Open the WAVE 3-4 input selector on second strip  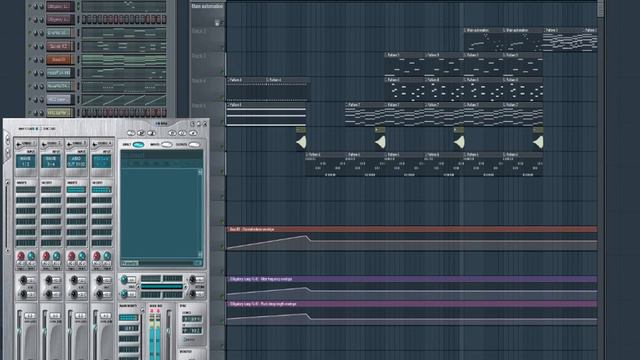point(51,162)
